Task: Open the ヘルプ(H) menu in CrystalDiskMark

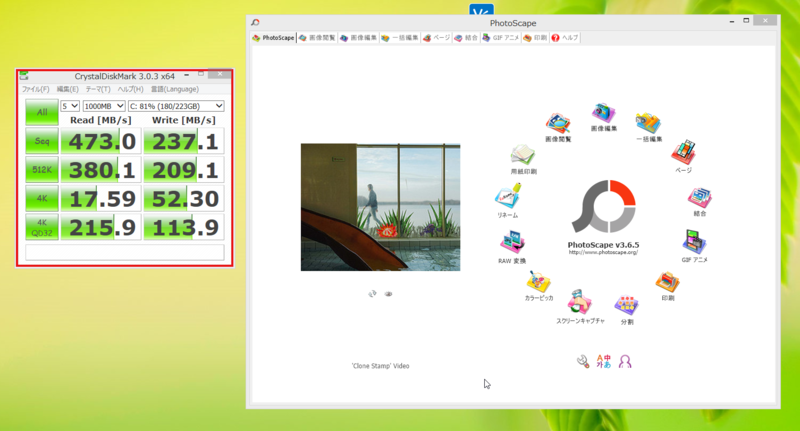Action: tap(131, 89)
